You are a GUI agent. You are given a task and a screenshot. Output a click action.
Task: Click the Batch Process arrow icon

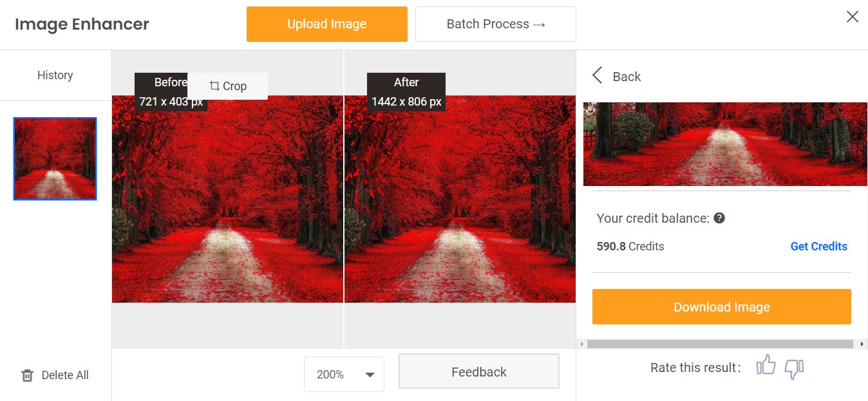coord(538,23)
